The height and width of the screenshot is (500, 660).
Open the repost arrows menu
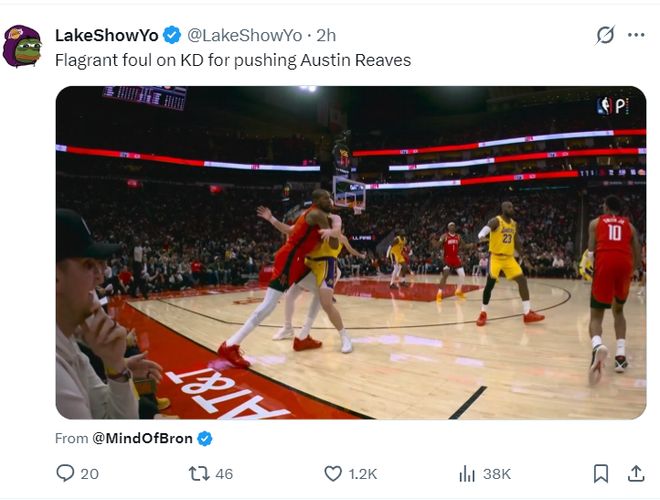[199, 473]
